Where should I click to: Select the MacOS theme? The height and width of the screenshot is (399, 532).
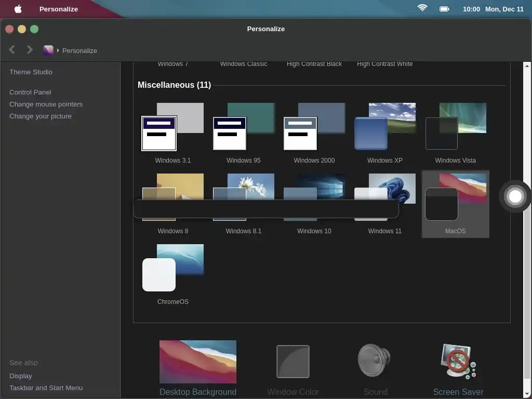coord(455,204)
